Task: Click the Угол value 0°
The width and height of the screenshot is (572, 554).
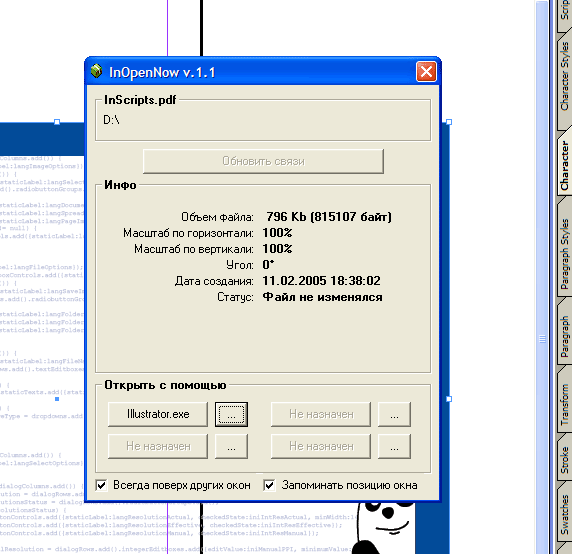Action: pyautogui.click(x=268, y=264)
